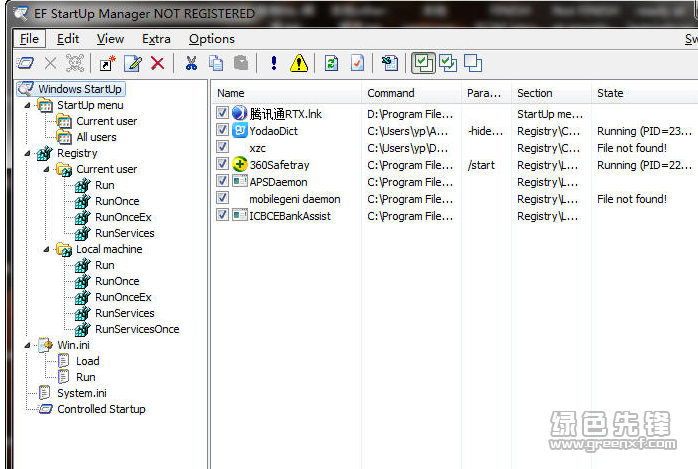This screenshot has height=469, width=698.
Task: Select Run under Registry Current user
Action: click(105, 185)
